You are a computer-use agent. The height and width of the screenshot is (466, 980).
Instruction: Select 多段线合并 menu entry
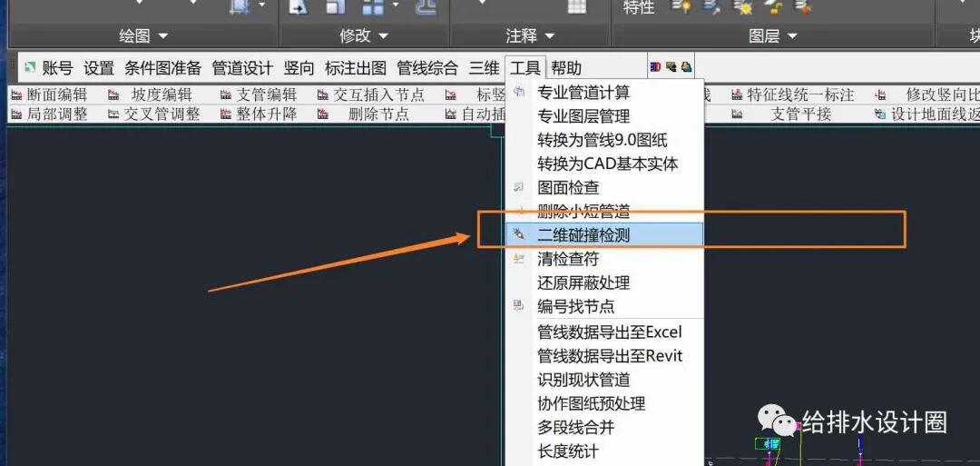[605, 427]
